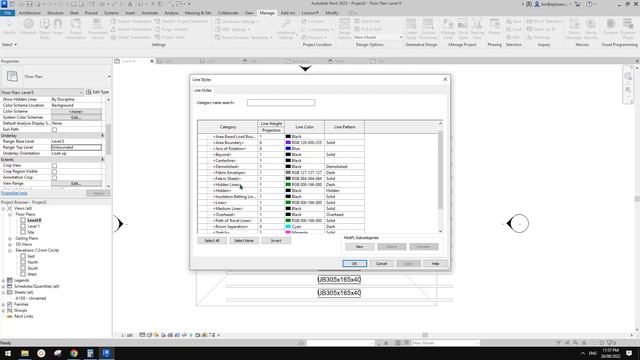Viewport: 640px width, 360px height.
Task: Click New under Modify Subcategories
Action: pos(360,247)
